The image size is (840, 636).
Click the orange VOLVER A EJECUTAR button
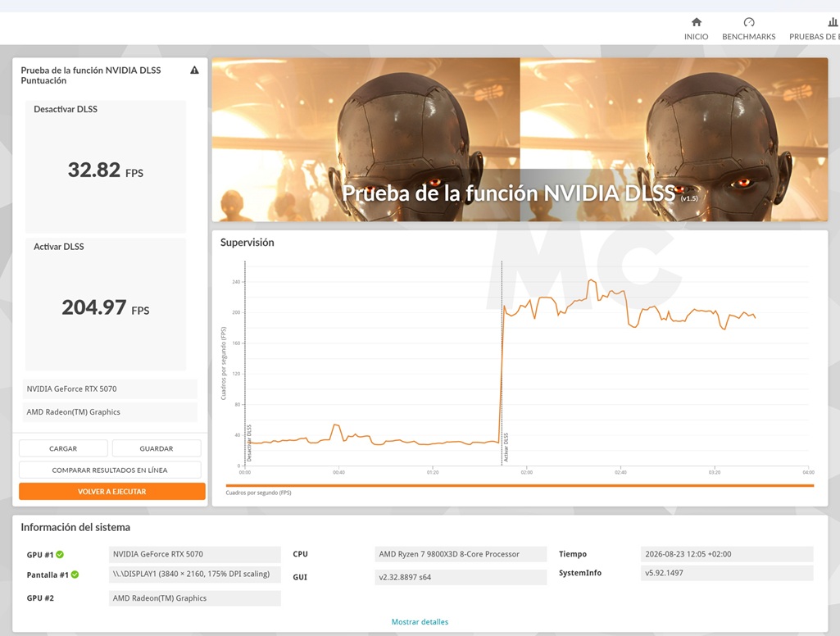pyautogui.click(x=112, y=491)
